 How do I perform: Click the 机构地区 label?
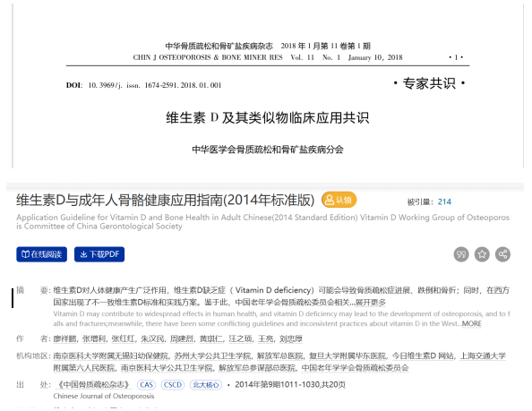[33, 355]
